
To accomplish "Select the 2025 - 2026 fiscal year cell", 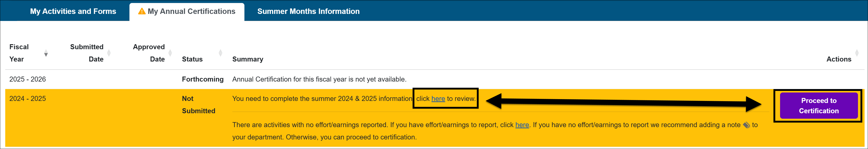I will 28,79.
